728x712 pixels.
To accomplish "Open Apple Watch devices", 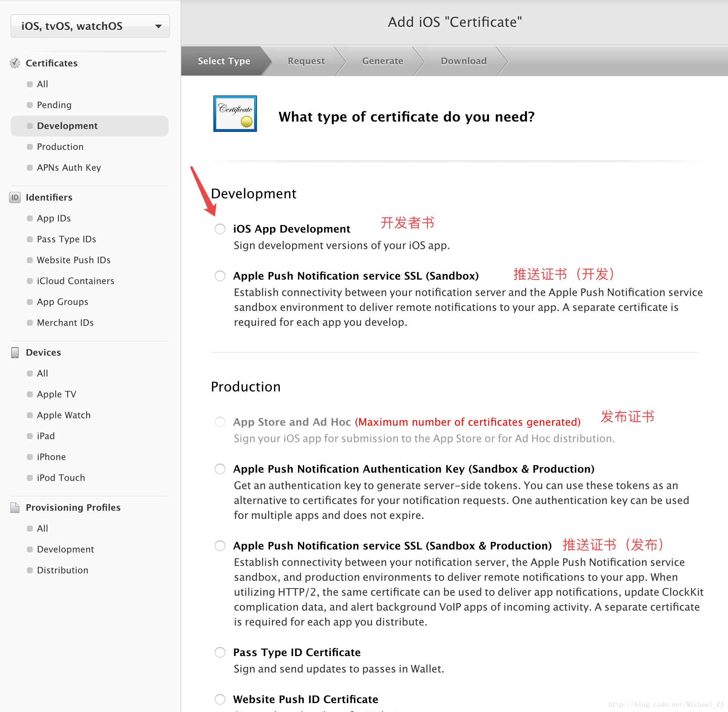I will (x=64, y=416).
